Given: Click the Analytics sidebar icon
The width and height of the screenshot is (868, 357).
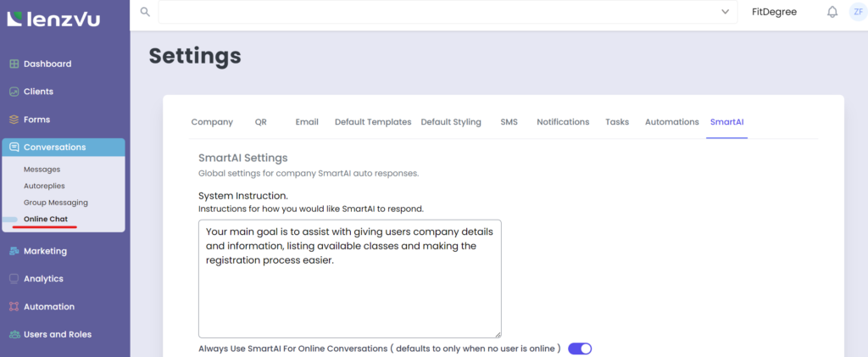Looking at the screenshot, I should coord(14,279).
